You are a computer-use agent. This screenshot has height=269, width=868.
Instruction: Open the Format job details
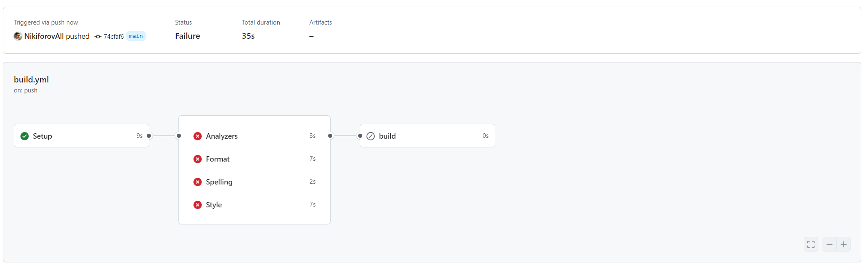point(254,159)
